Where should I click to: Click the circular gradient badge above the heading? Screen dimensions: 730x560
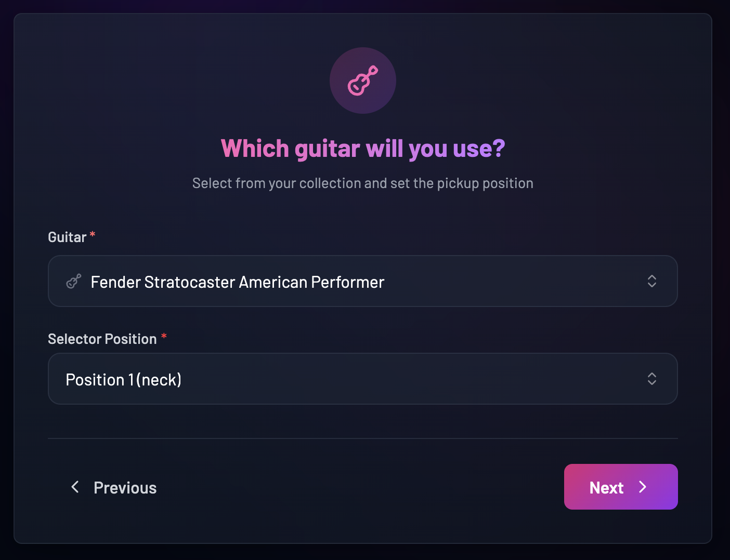coord(362,81)
